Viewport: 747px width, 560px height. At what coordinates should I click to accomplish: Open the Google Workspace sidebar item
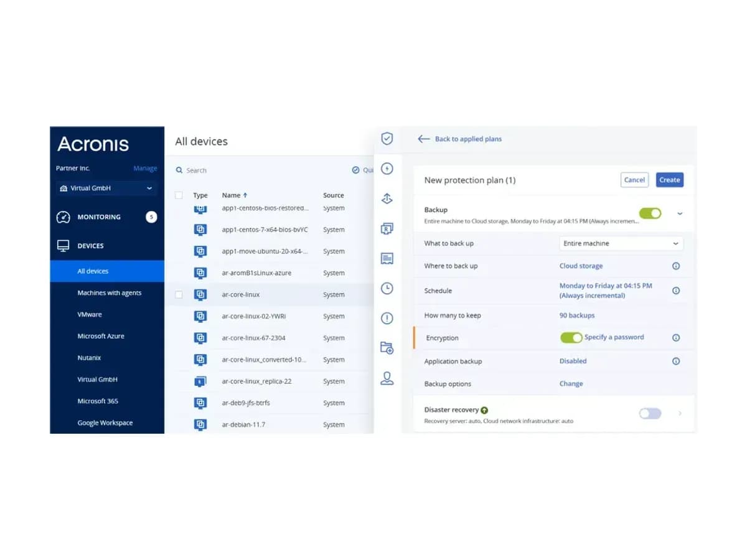coord(105,423)
